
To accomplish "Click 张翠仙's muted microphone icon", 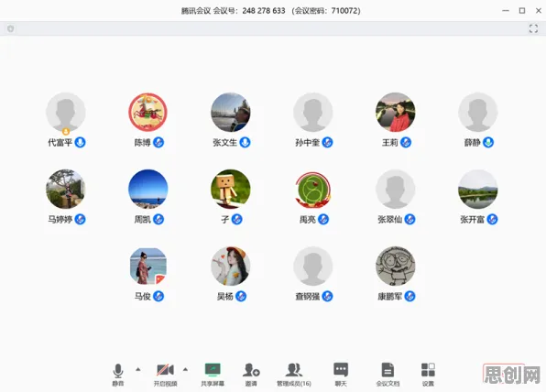I will pos(409,219).
